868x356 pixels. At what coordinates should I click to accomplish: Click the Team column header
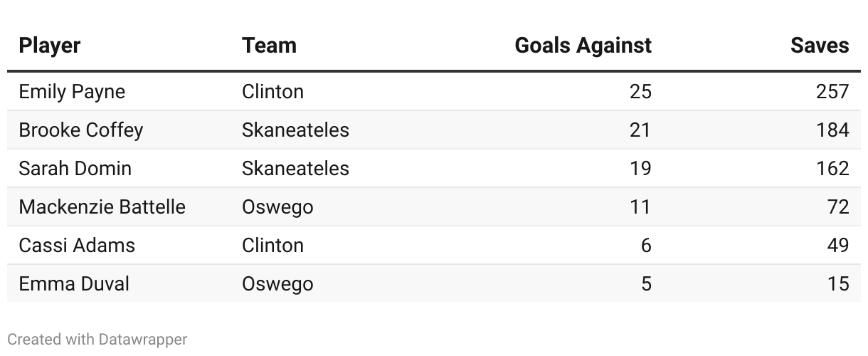[x=269, y=46]
